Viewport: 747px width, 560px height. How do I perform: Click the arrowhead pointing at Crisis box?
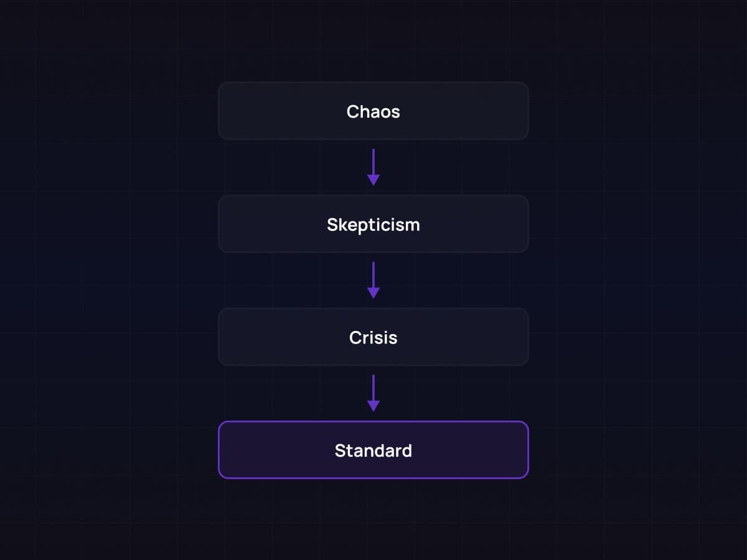pos(374,293)
